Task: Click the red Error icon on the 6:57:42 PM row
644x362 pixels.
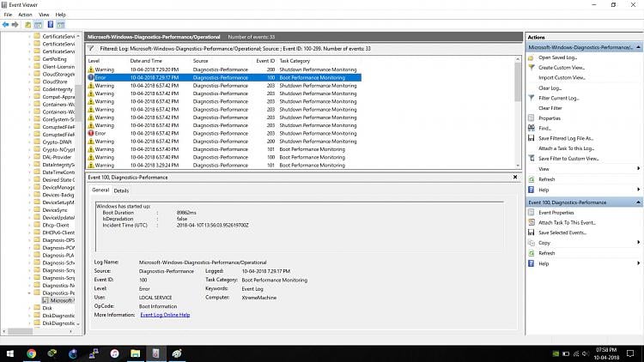Action: pos(91,133)
